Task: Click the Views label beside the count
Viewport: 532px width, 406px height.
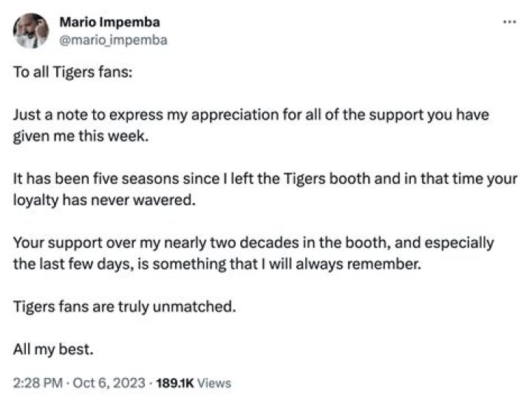Action: (x=214, y=383)
